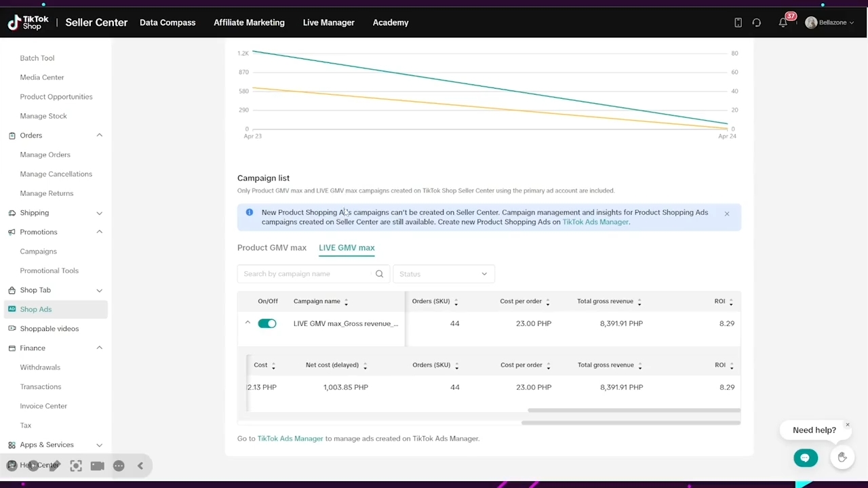The image size is (868, 488).
Task: Open the blue chat bubble button
Action: pos(805,458)
